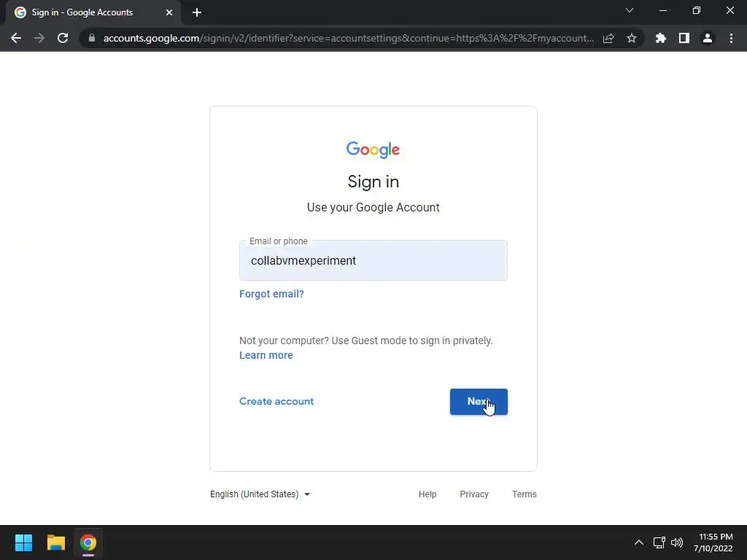Minimize the Chrome window
The image size is (747, 560).
point(662,10)
